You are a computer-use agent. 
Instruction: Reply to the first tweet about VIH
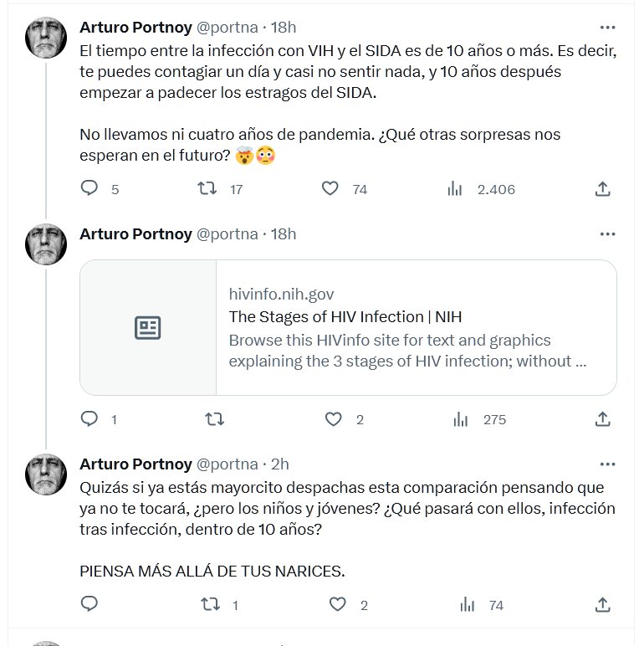click(x=89, y=189)
